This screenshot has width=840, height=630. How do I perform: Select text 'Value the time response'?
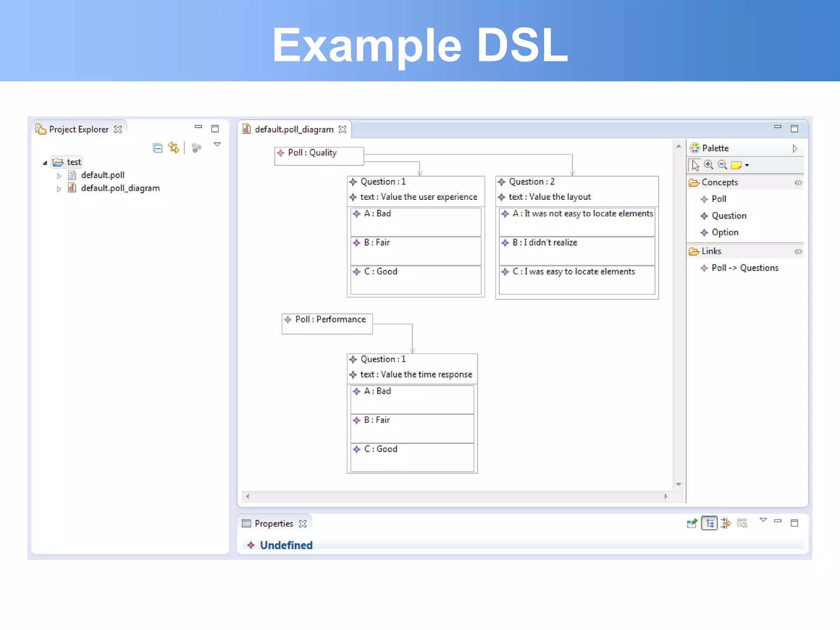pyautogui.click(x=427, y=374)
